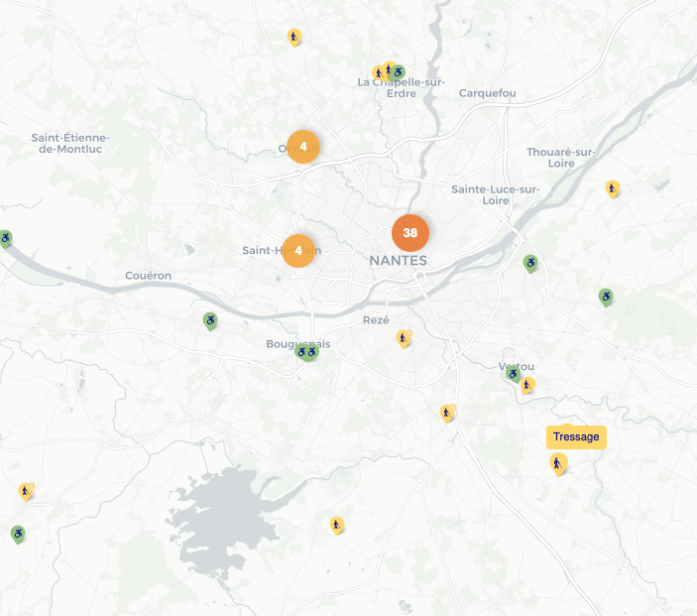Expand the 4-marker cluster near Orvault

(x=302, y=146)
